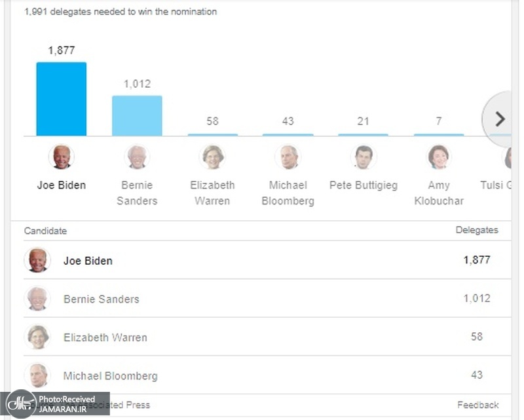
Task: Click the Joe Biden name in table row
Action: [88, 261]
